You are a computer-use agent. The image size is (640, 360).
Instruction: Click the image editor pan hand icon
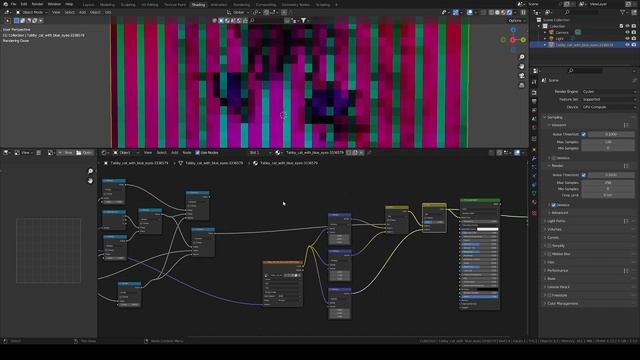coord(90,181)
